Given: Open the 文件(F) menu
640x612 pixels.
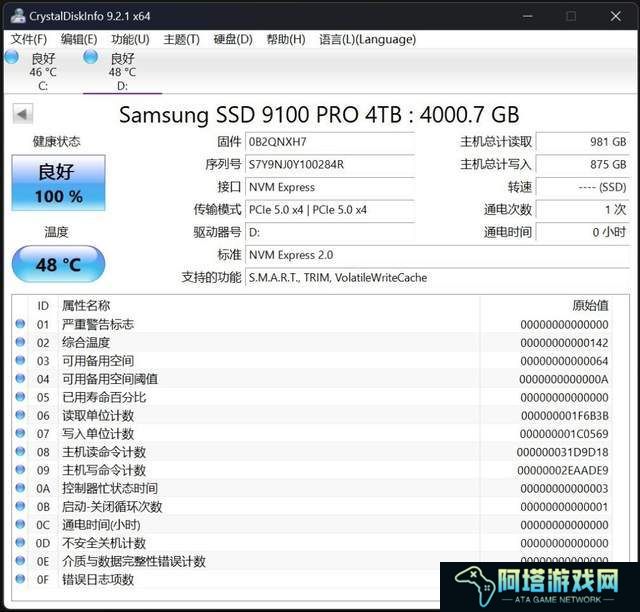Looking at the screenshot, I should tap(29, 39).
